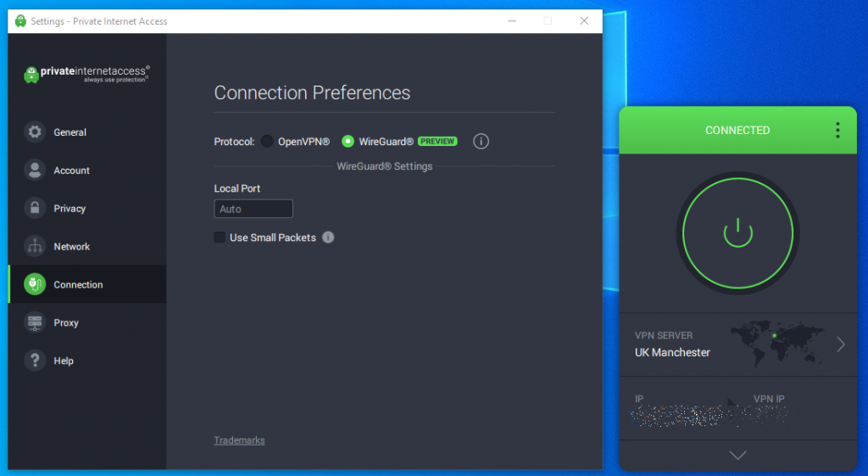Show info for Use Small Packets
This screenshot has height=476, width=868.
pos(328,238)
